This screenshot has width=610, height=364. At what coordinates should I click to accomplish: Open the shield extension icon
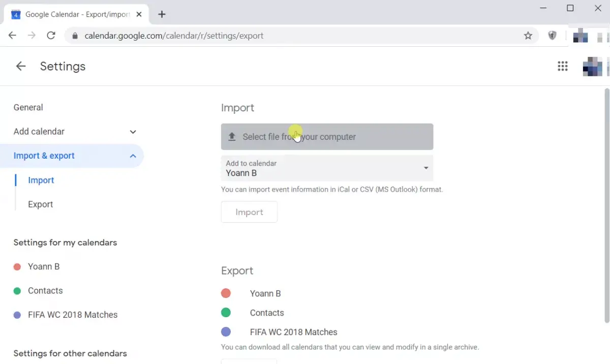tap(552, 36)
